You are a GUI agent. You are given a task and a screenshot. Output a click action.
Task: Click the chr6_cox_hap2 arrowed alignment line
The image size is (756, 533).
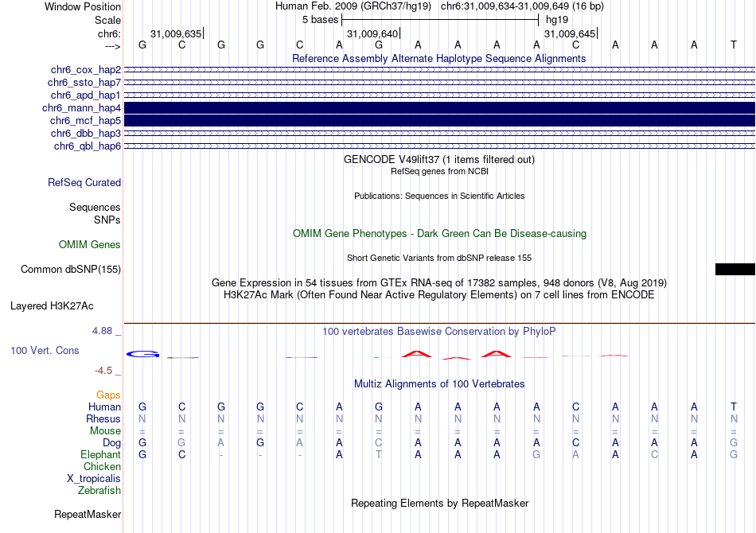(440, 70)
